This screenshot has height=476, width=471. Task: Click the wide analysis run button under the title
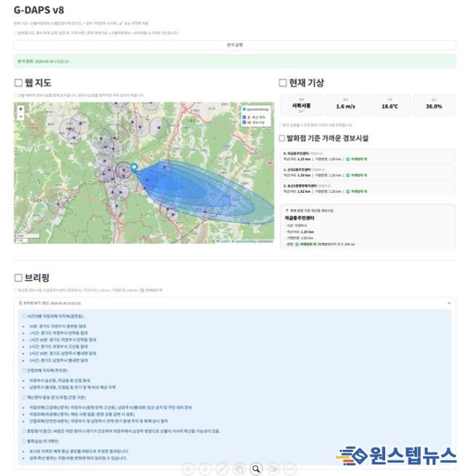(x=234, y=45)
